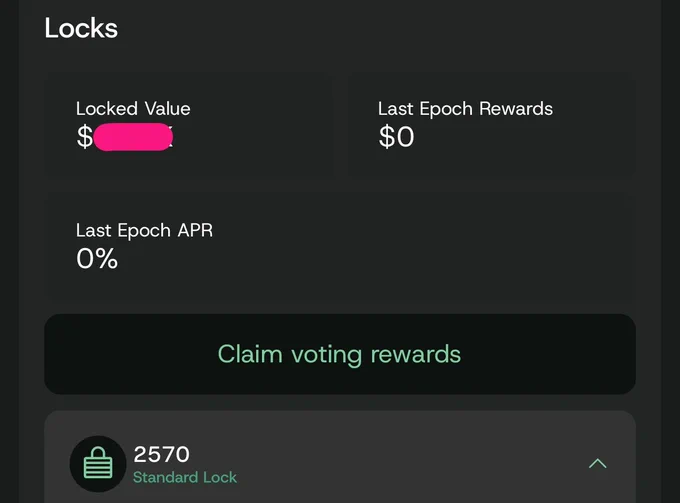The image size is (680, 503).
Task: Select the Last Epoch Rewards label
Action: click(465, 108)
